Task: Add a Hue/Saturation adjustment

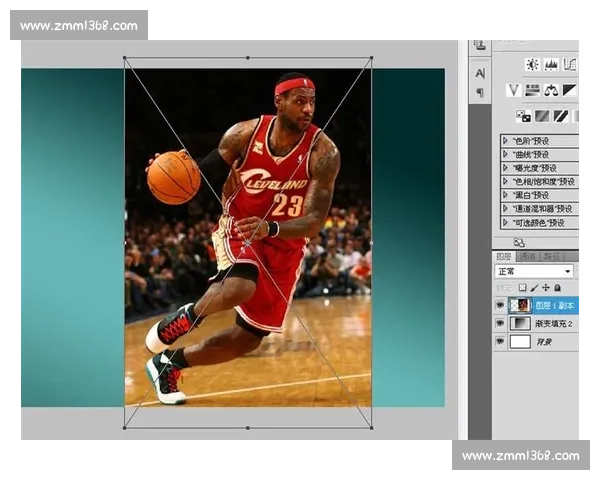Action: coord(532,91)
